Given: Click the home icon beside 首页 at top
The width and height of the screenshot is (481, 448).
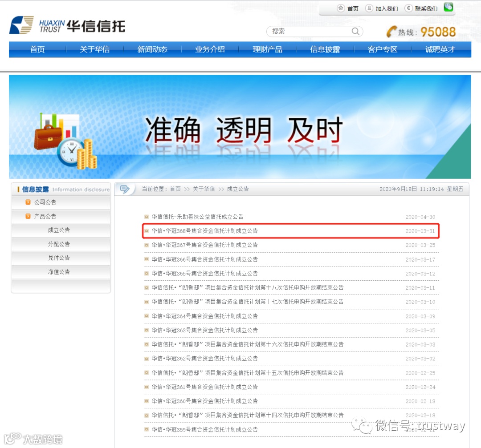Looking at the screenshot, I should tap(341, 8).
